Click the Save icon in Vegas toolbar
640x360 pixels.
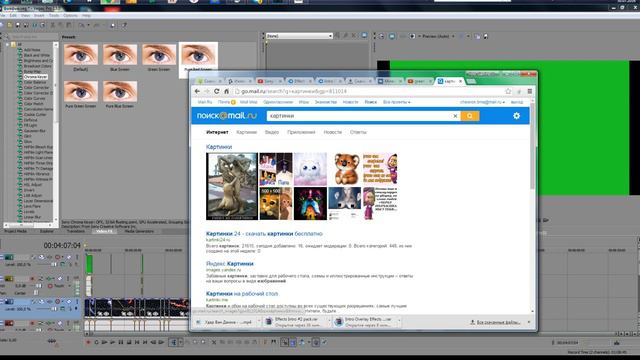(18, 25)
